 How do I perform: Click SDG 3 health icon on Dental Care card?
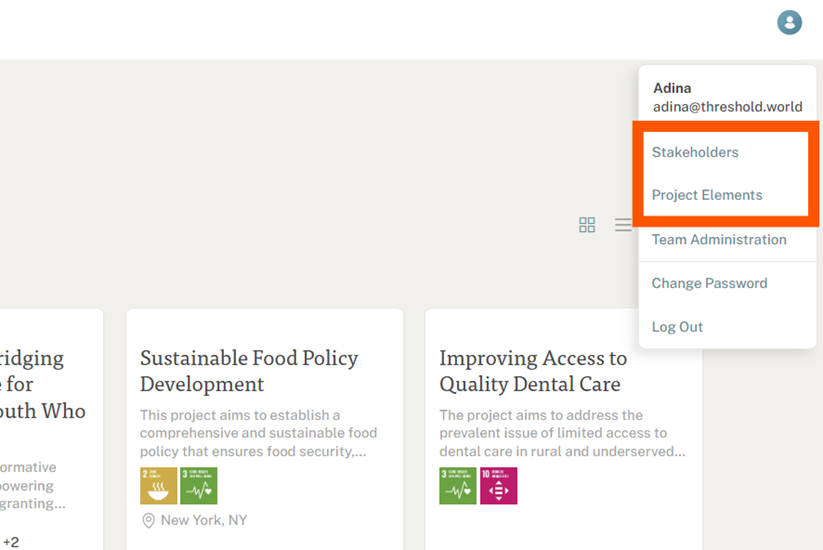click(x=458, y=486)
